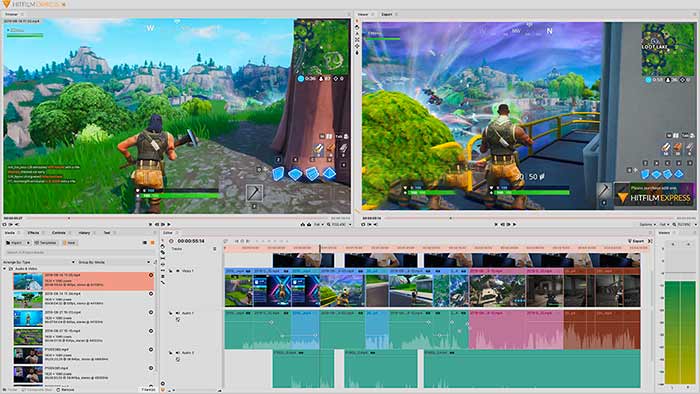Select the Slice tool in Editor toolbar

click(163, 253)
